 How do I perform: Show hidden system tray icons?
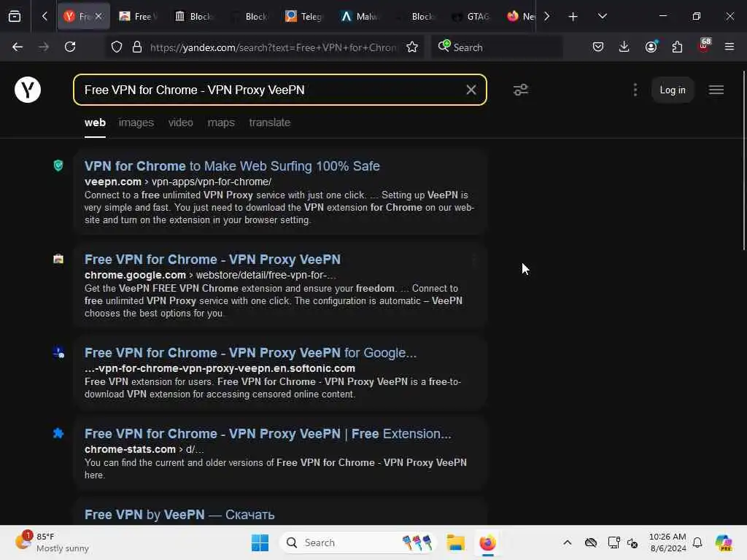[567, 542]
